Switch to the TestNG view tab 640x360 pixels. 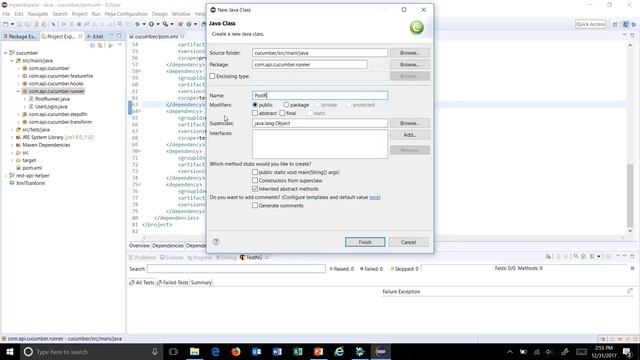point(253,258)
